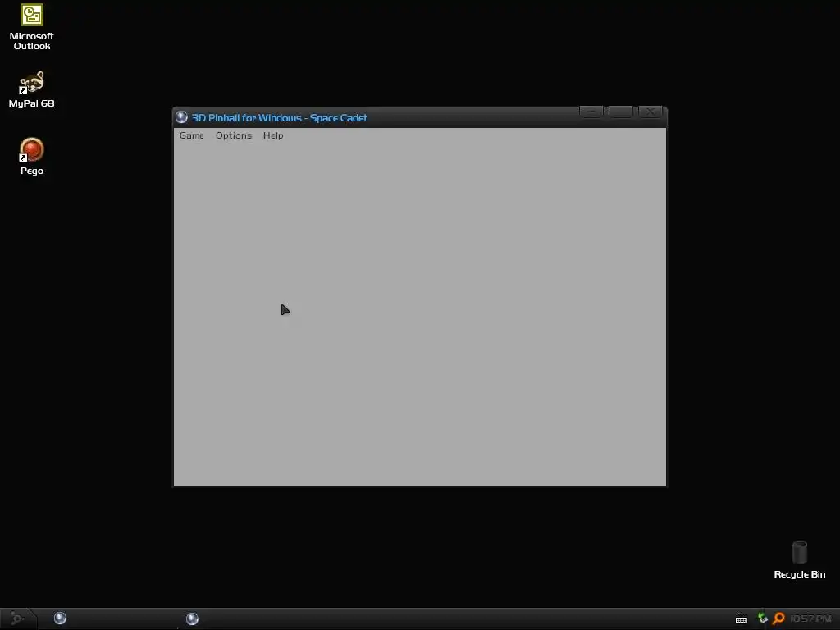Click the 3D Pinball window title text
The image size is (840, 630).
tap(279, 118)
